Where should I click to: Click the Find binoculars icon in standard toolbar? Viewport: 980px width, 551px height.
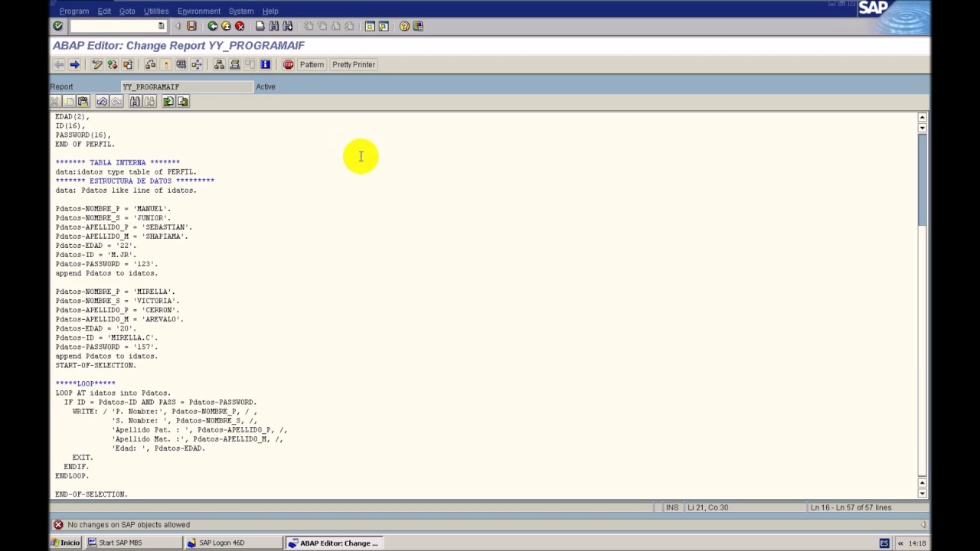point(273,26)
